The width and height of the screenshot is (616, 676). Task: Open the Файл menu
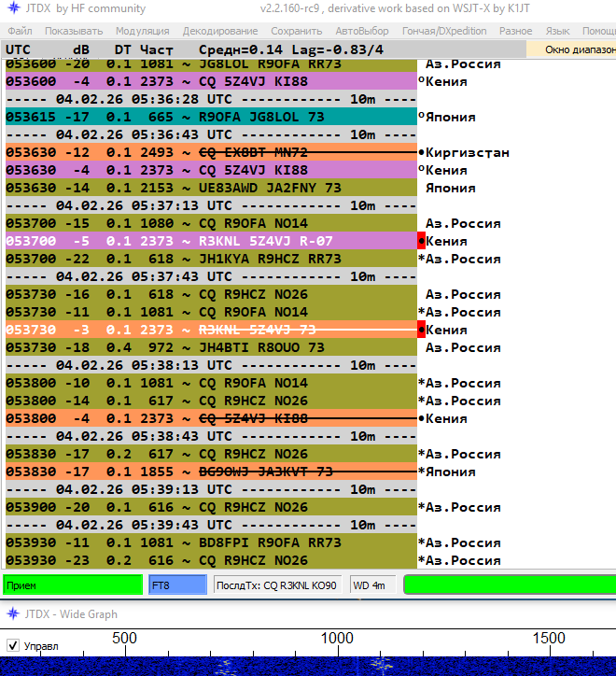coord(20,31)
